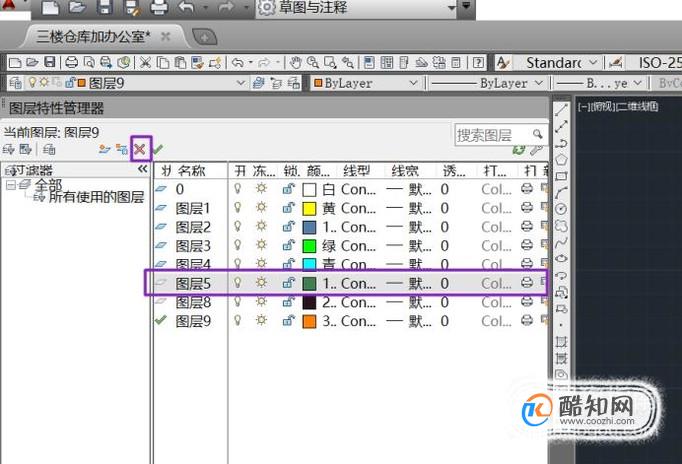Click the 线型 column header
The height and width of the screenshot is (464, 682).
[356, 170]
